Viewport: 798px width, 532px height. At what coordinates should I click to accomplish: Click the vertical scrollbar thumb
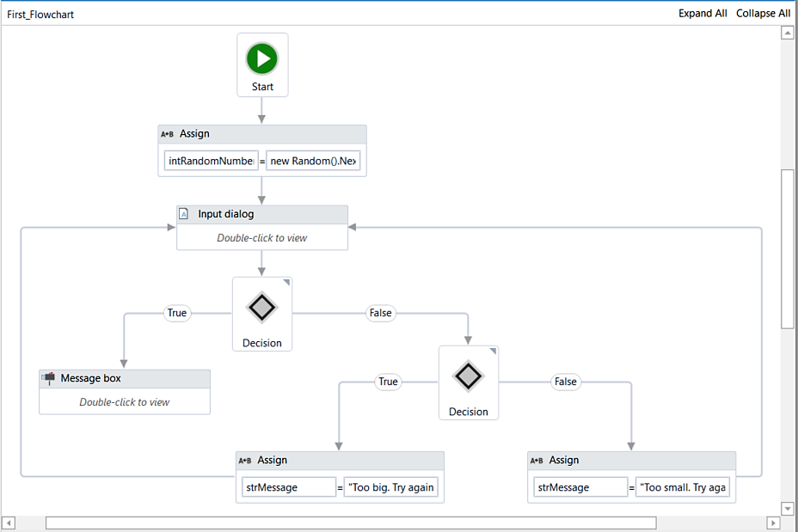[x=788, y=249]
